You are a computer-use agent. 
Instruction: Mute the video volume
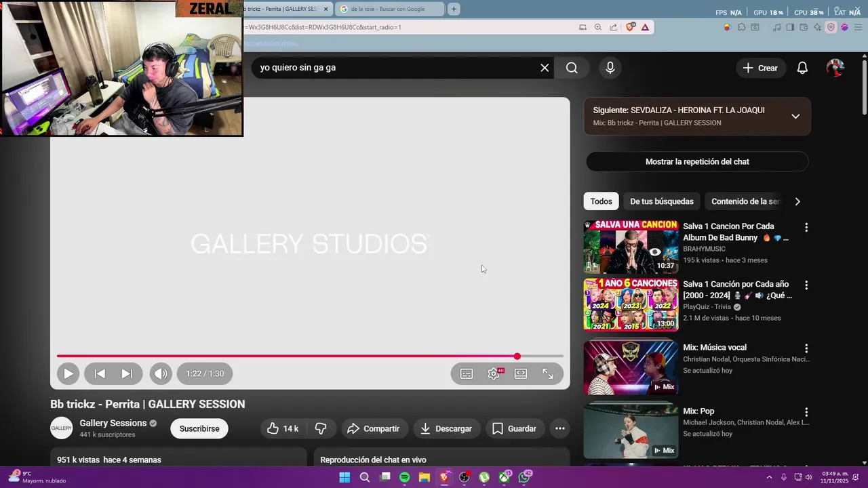[161, 373]
